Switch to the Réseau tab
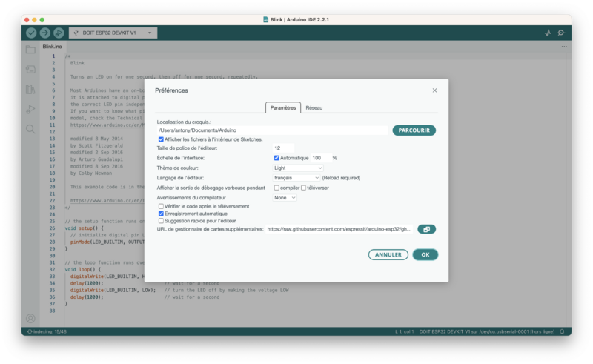Viewport: 593px width, 364px height. click(314, 107)
